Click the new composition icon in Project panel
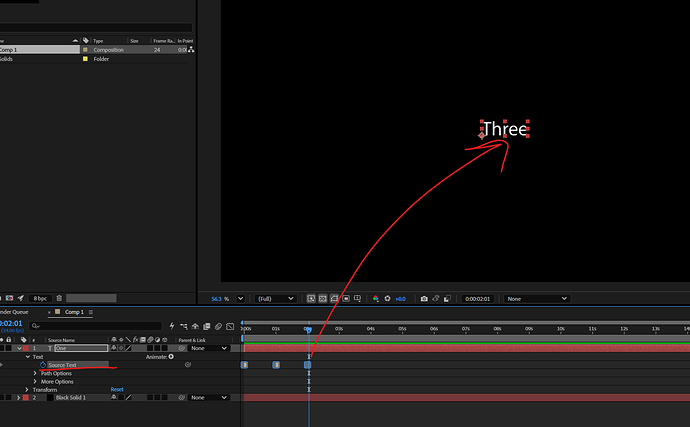 tap(9, 298)
